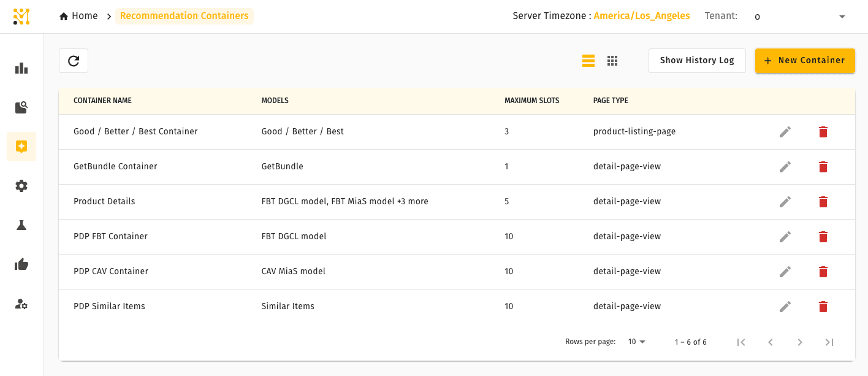The image size is (868, 376).
Task: Click 'PDP CAV Container' name cell
Action: (x=111, y=272)
